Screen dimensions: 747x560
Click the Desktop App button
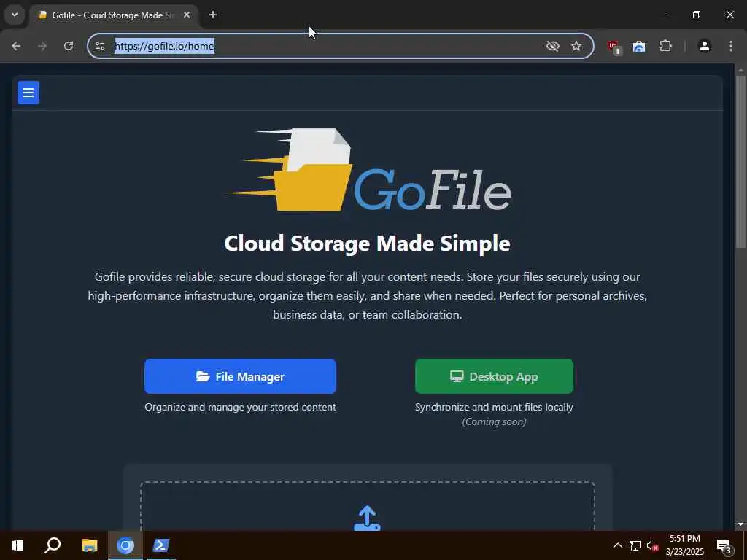(494, 376)
